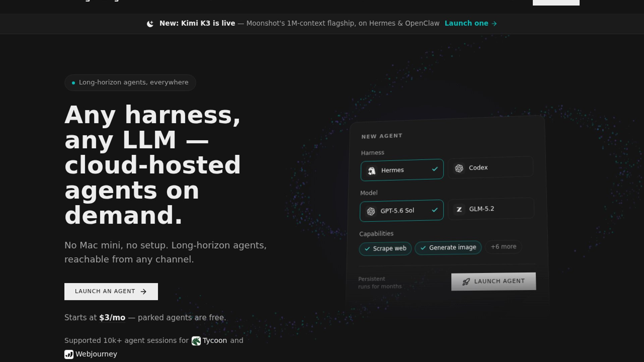
Task: Visit the Tycoon link
Action: point(215,341)
